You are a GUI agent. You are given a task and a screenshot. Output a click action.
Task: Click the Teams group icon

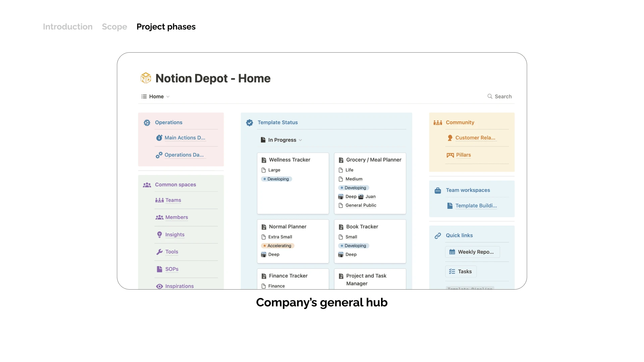coord(159,200)
